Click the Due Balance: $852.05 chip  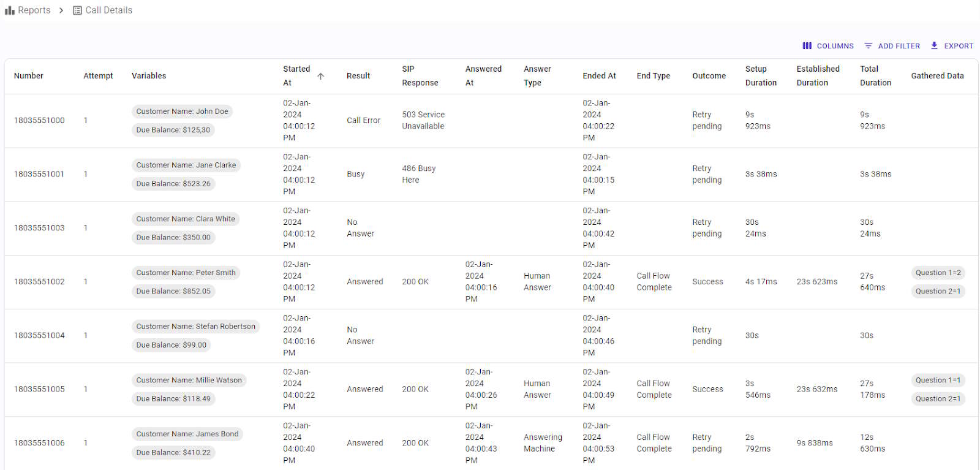(173, 291)
